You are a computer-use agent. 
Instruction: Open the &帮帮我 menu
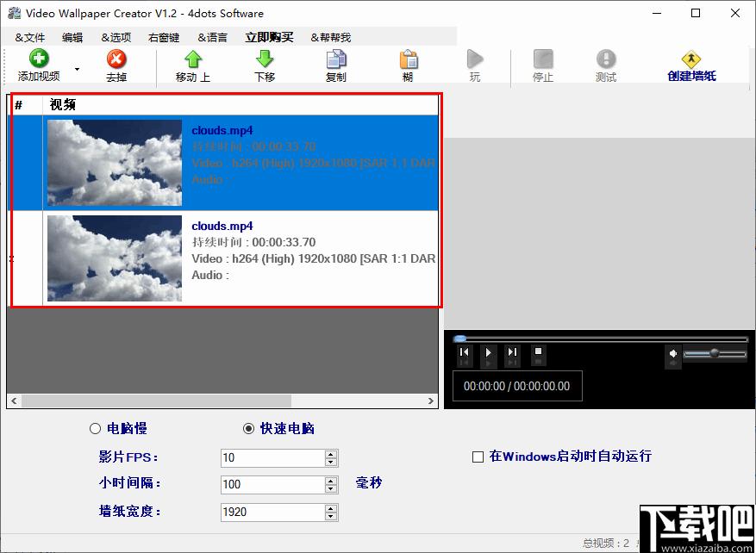tap(331, 38)
